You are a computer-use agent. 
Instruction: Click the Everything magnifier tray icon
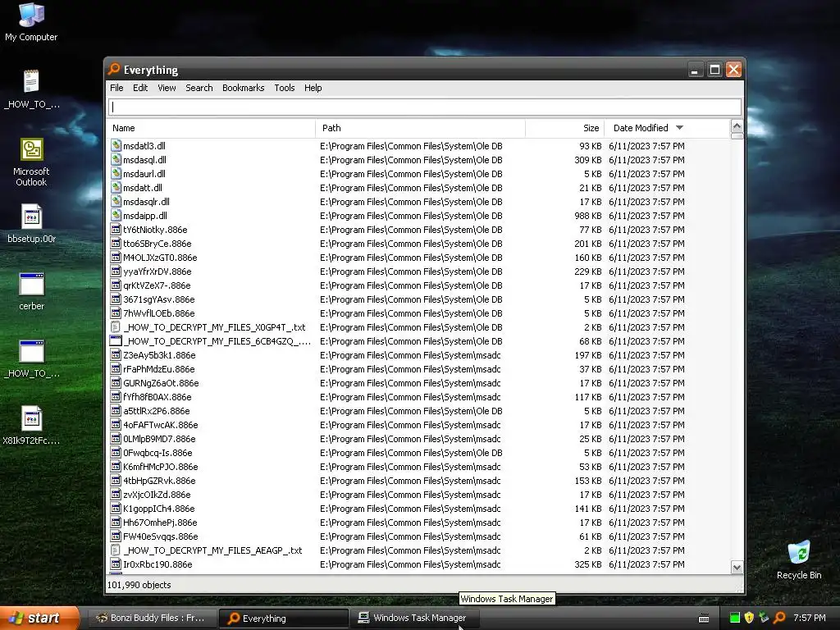(779, 618)
